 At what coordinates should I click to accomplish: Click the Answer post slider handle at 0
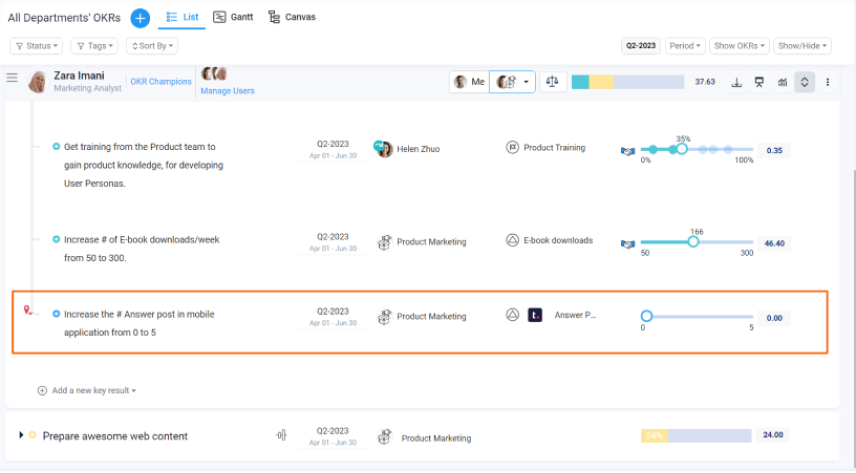(x=646, y=316)
